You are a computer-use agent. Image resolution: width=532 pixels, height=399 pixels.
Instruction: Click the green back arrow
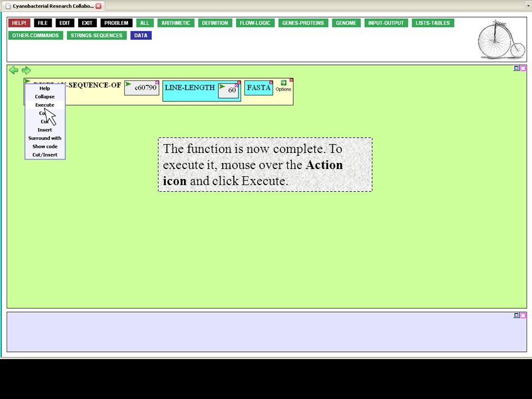coord(13,70)
